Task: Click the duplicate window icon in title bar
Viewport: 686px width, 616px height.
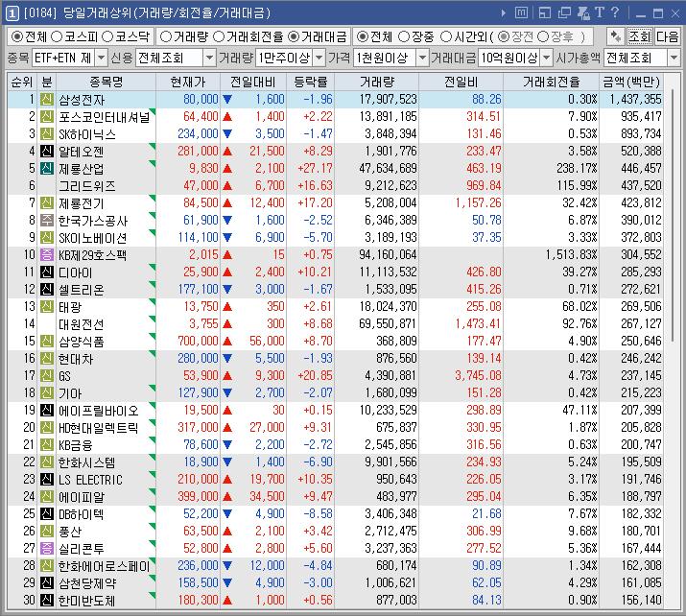Action: tap(565, 13)
